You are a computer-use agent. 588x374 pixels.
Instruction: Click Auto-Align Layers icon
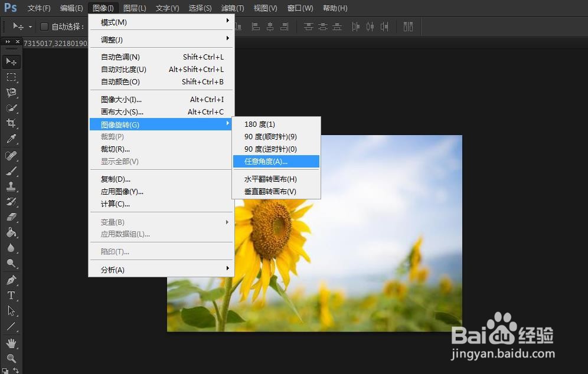pos(408,27)
